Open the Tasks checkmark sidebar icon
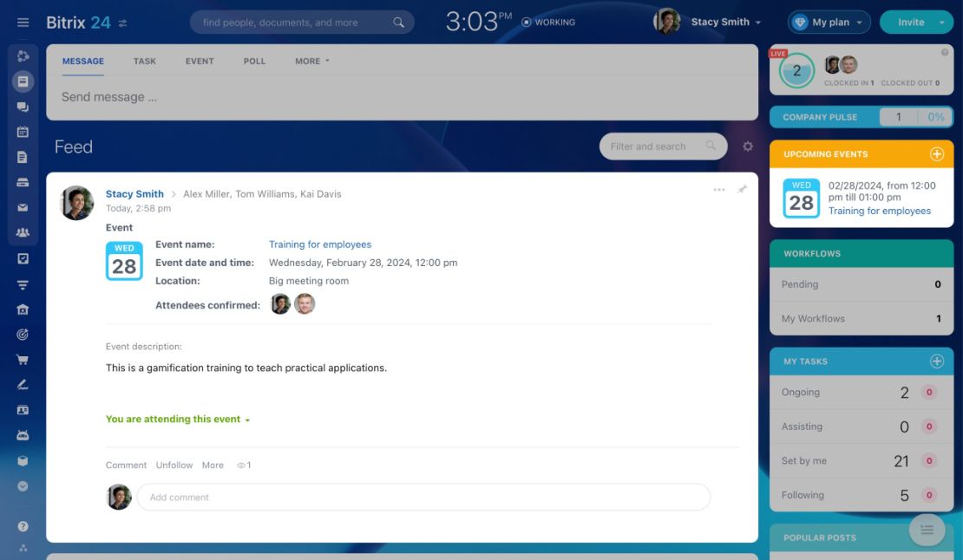Image resolution: width=963 pixels, height=560 pixels. click(x=23, y=258)
